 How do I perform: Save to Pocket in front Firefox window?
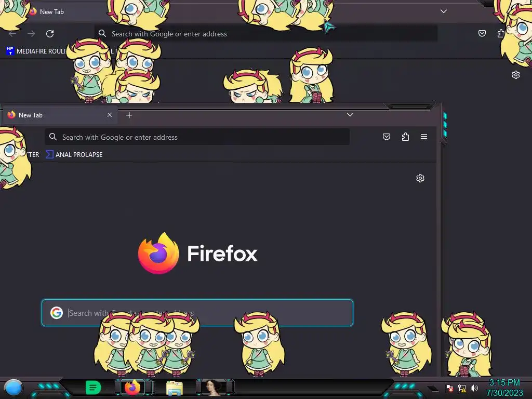click(387, 137)
